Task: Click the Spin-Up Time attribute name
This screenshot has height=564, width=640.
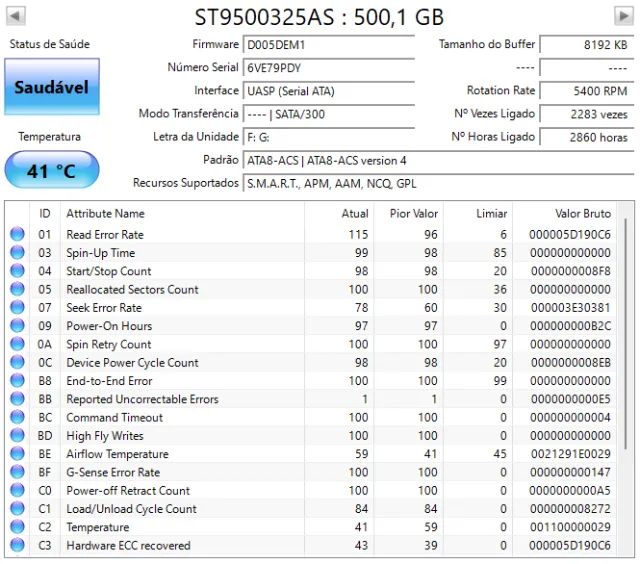Action: coord(100,253)
